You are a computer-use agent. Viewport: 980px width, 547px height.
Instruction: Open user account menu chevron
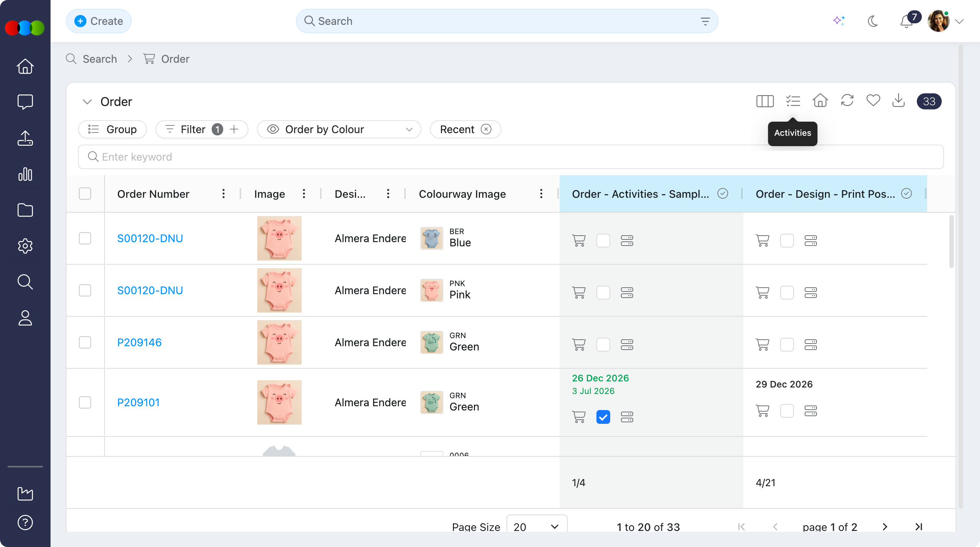pos(959,21)
